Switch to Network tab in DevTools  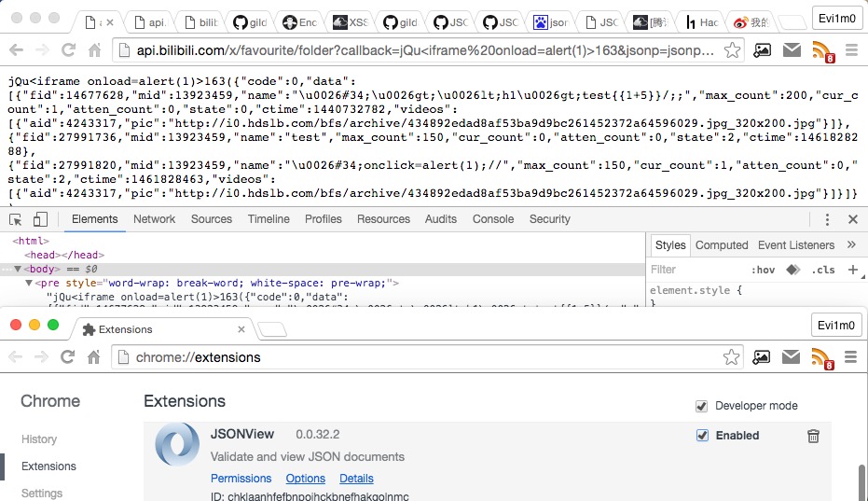[x=154, y=219]
